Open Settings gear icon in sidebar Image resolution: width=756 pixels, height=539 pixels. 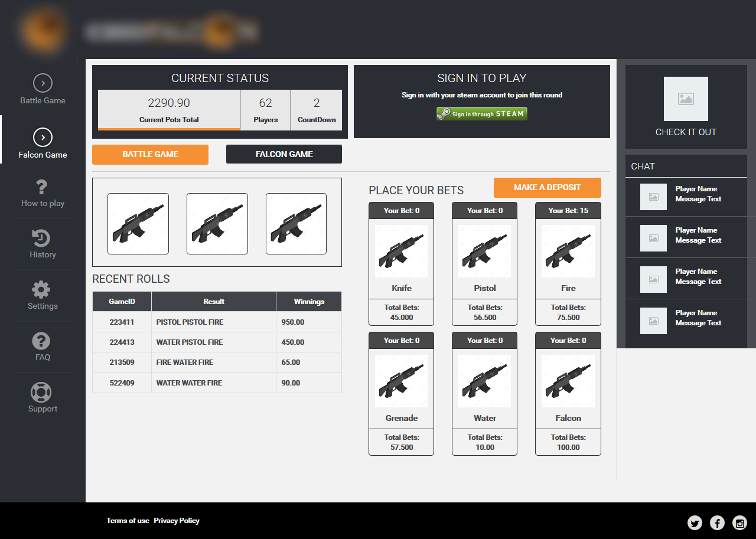point(41,290)
